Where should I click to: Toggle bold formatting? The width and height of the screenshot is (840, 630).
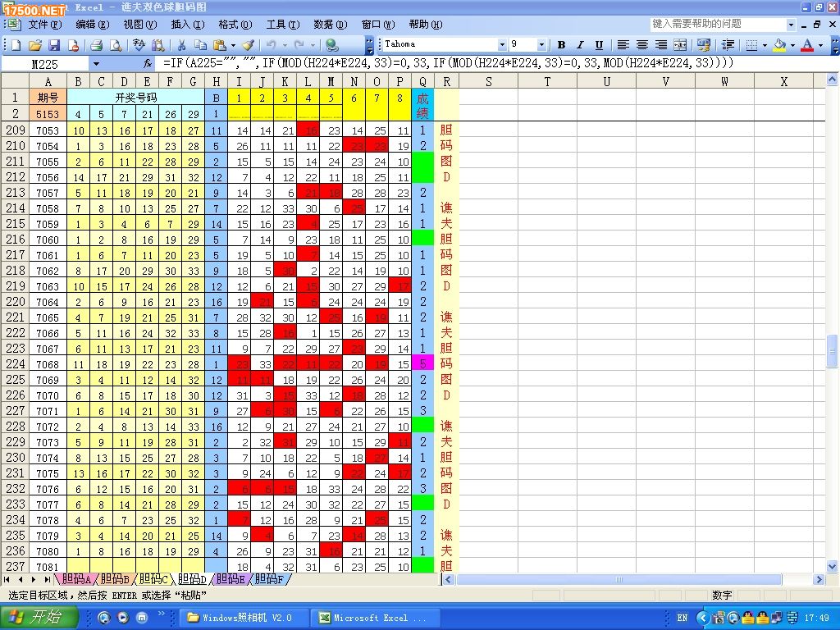(561, 45)
